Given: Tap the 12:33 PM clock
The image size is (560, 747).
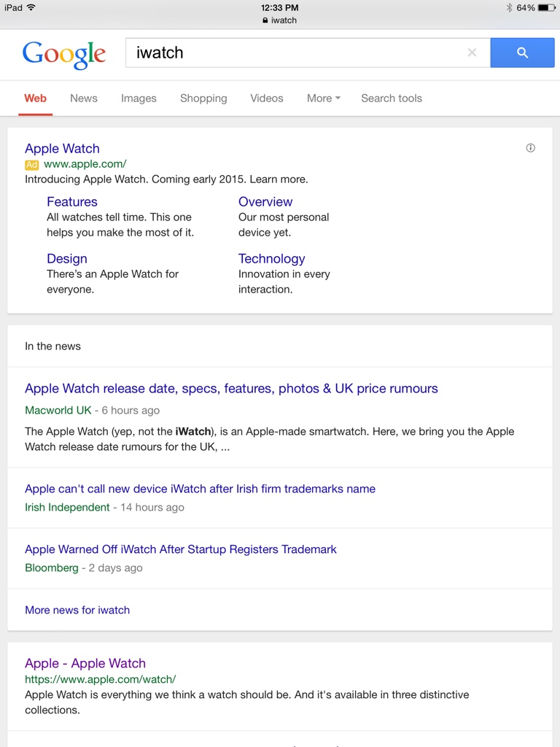Looking at the screenshot, I should click(x=279, y=7).
